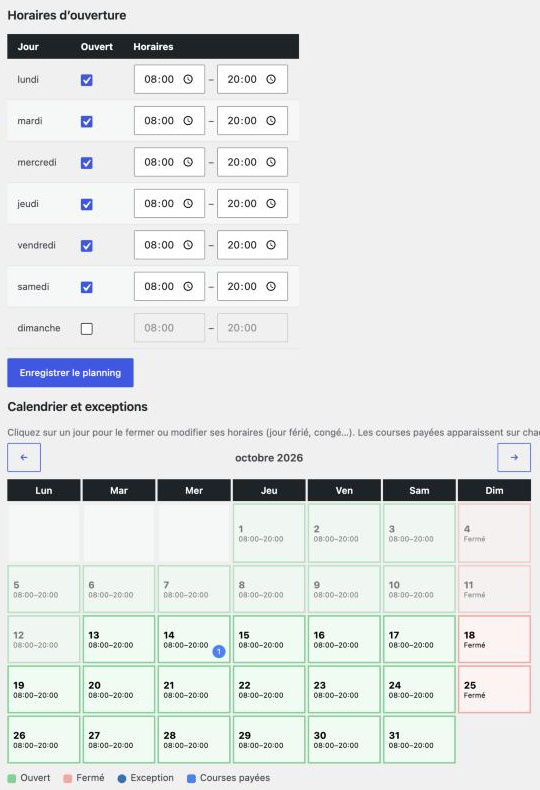Screen dimensions: 540x790
Task: Open October 31 day cell
Action: [419, 740]
